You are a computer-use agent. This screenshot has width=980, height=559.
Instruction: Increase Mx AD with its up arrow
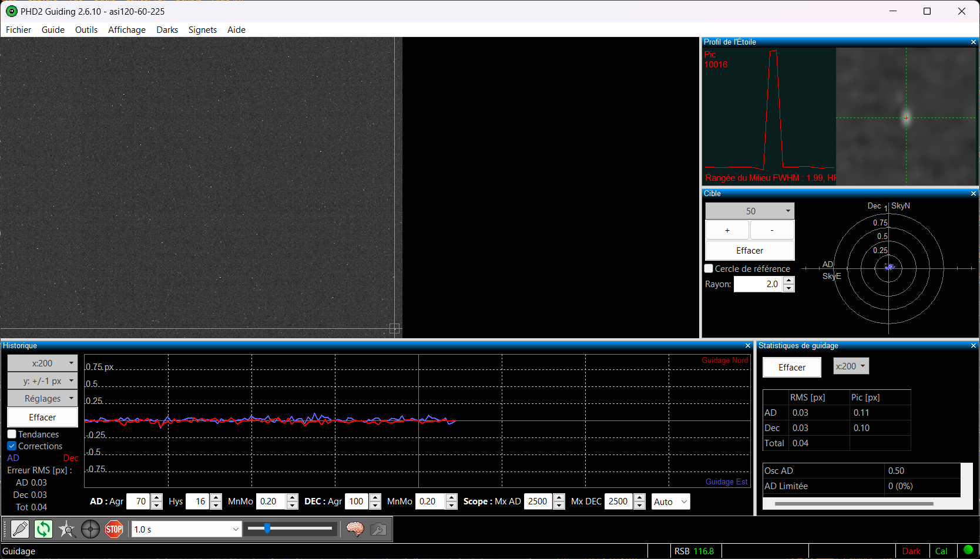(x=559, y=498)
